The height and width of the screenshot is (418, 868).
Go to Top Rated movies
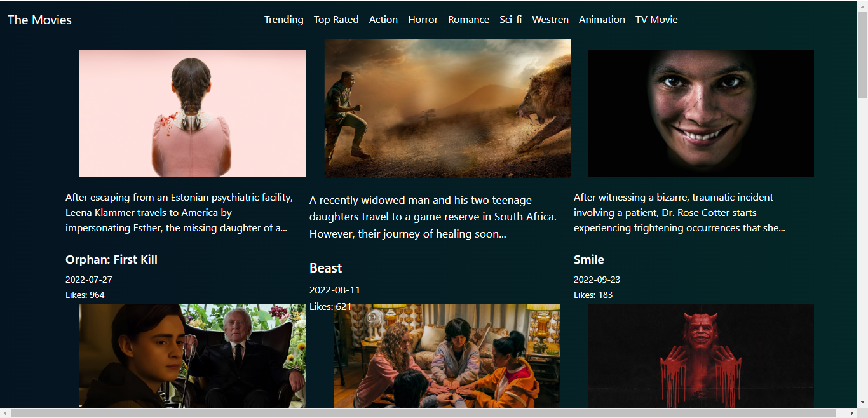(x=336, y=20)
